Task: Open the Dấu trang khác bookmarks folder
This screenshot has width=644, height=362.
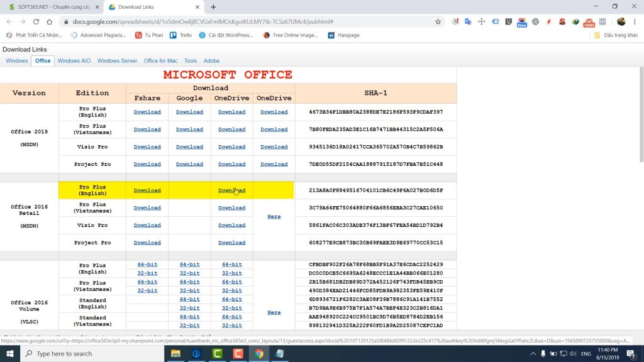Action: click(x=616, y=35)
